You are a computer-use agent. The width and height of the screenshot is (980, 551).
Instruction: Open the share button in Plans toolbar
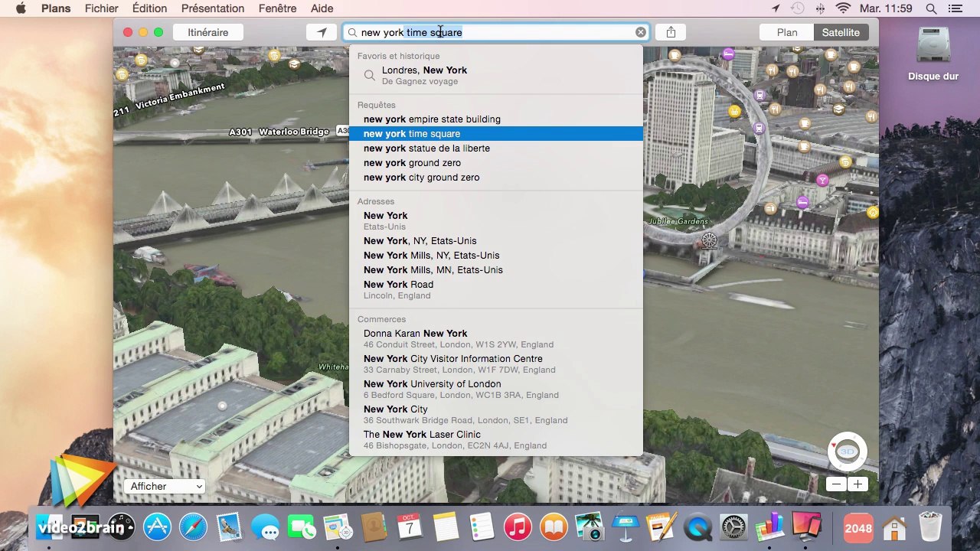pos(671,32)
